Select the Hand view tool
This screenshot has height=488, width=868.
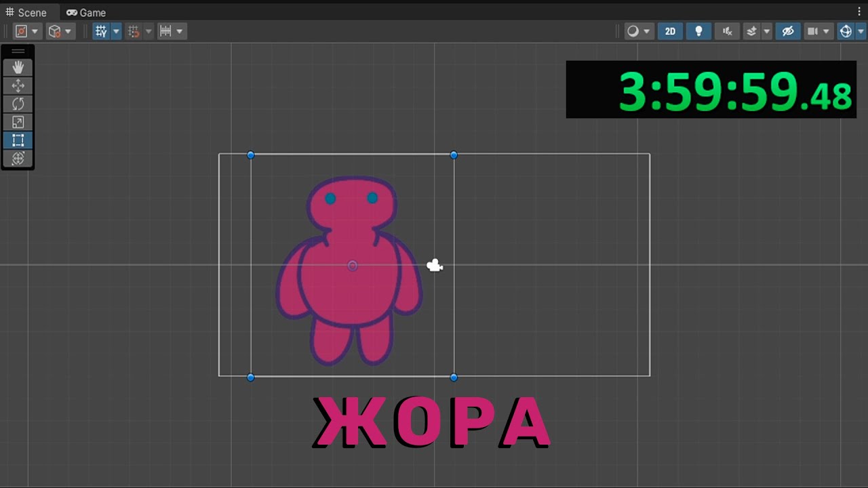click(18, 67)
